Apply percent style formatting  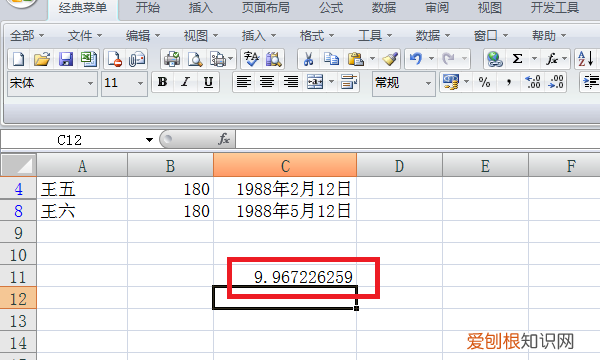coord(484,82)
